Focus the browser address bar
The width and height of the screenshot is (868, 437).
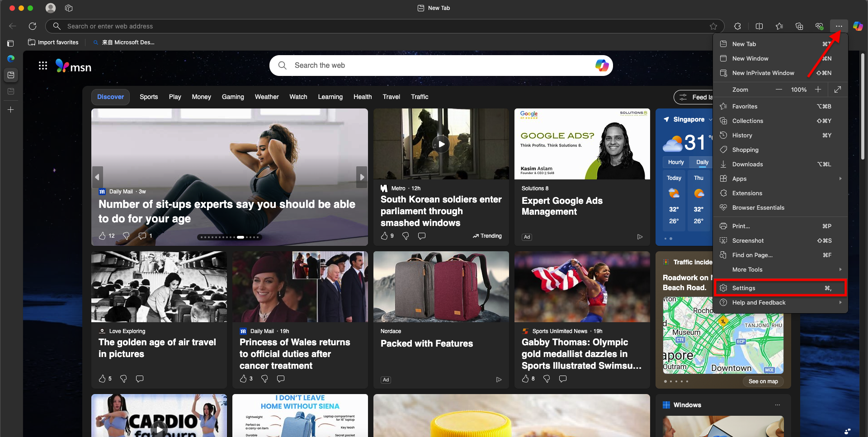pyautogui.click(x=384, y=26)
